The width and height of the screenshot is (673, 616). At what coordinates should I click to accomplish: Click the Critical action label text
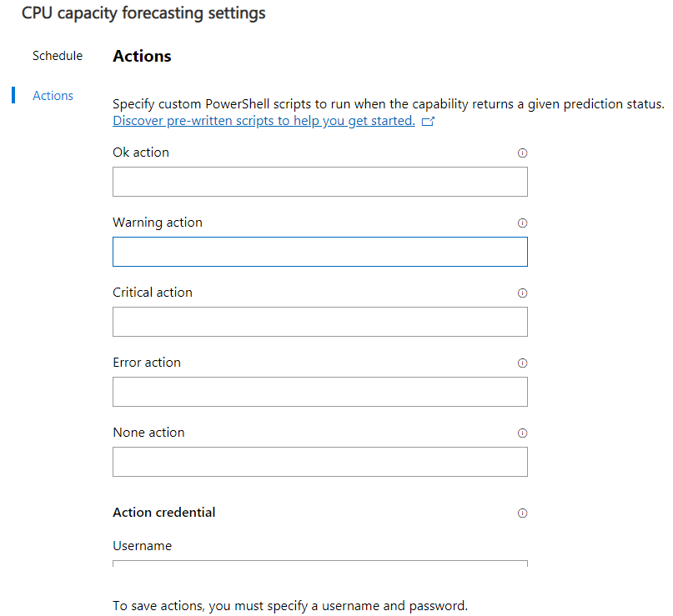click(152, 293)
